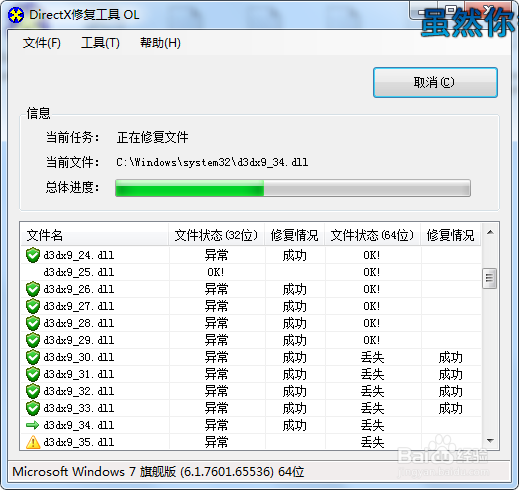Image resolution: width=519 pixels, height=490 pixels.
Task: Click the 64-bit 丢失 status of d3dx9_30.dll
Action: click(372, 357)
